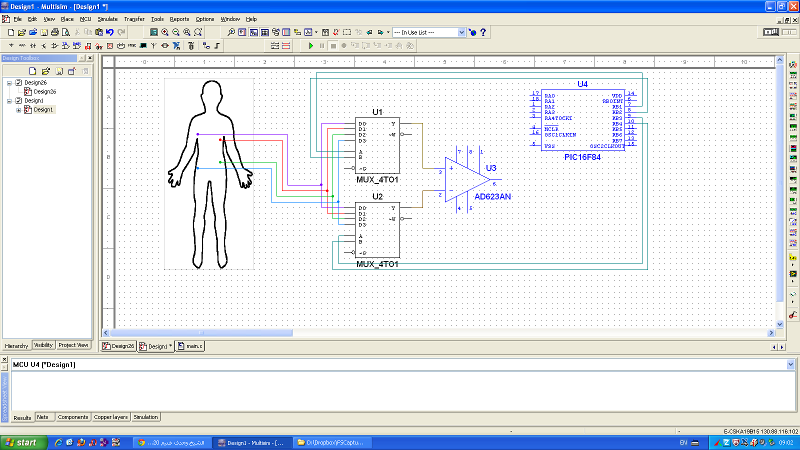Open the Place menu

67,19
